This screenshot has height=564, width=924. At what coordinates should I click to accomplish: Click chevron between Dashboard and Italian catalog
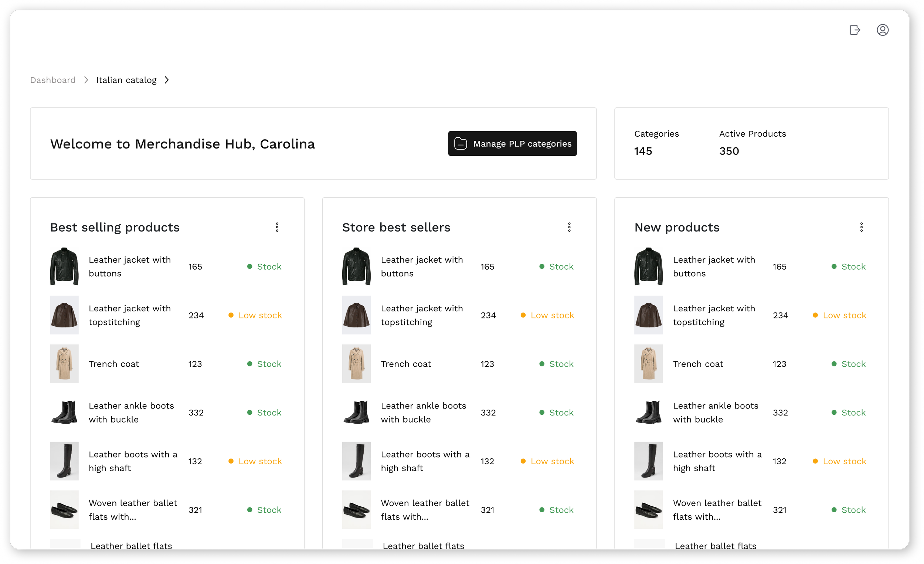pyautogui.click(x=86, y=80)
